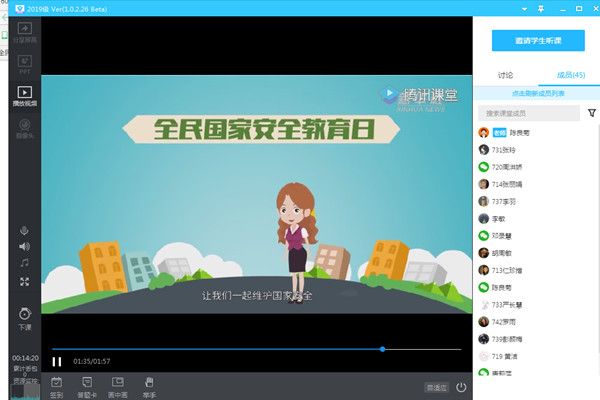Viewport: 600px width, 400px height.
Task: Open the member list filter funnel
Action: pyautogui.click(x=592, y=113)
